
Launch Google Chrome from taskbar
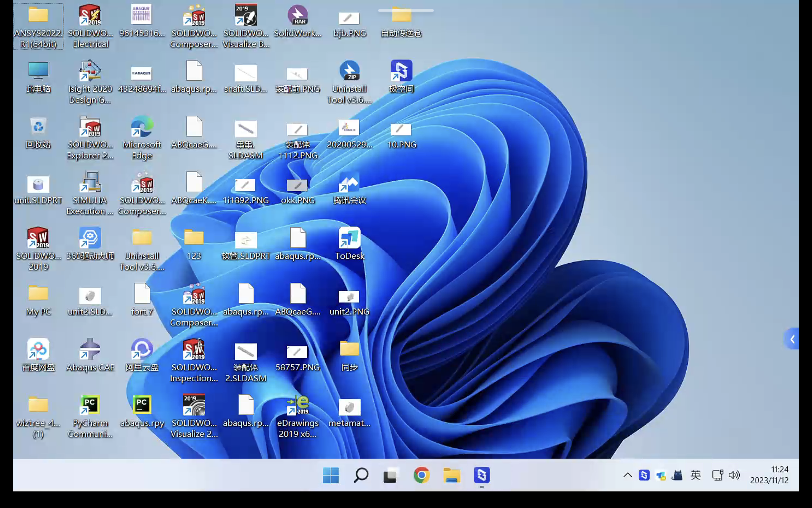[421, 475]
